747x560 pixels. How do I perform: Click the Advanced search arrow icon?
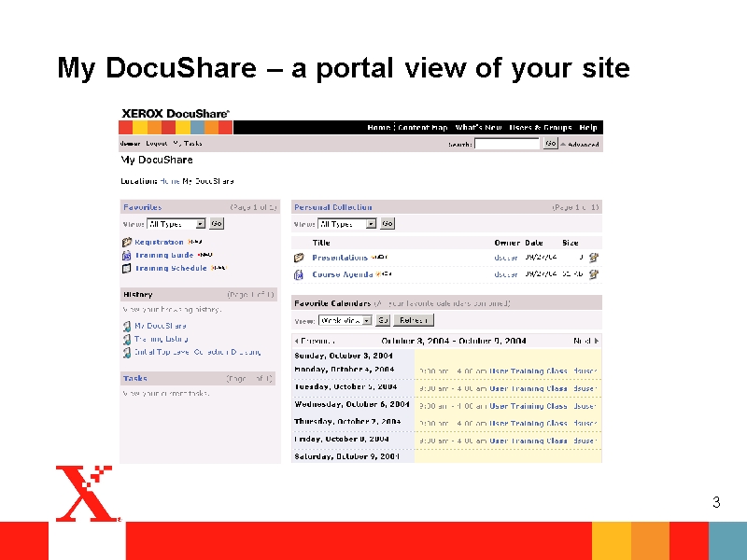click(563, 145)
